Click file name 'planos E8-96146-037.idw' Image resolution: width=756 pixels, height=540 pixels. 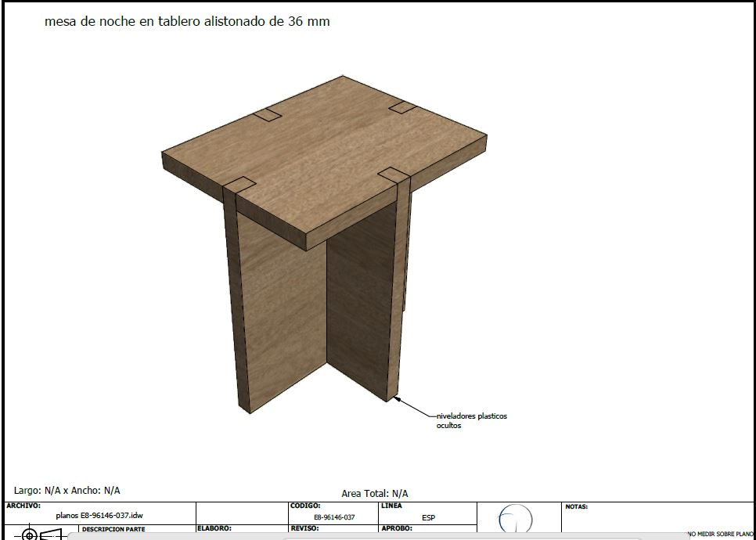99,516
